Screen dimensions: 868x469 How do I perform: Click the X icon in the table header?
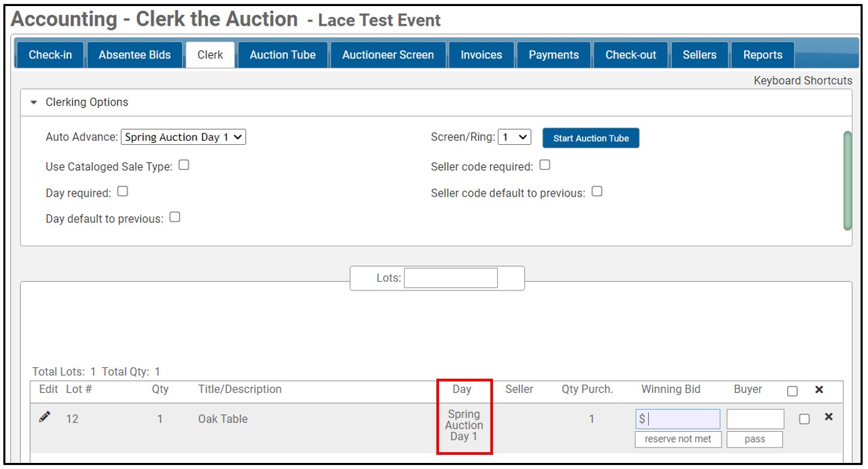pos(819,389)
